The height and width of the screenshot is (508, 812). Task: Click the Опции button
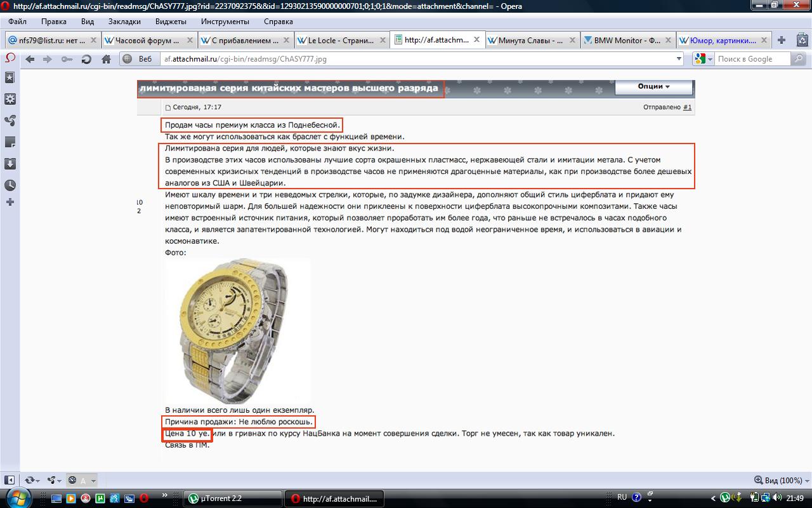click(653, 87)
